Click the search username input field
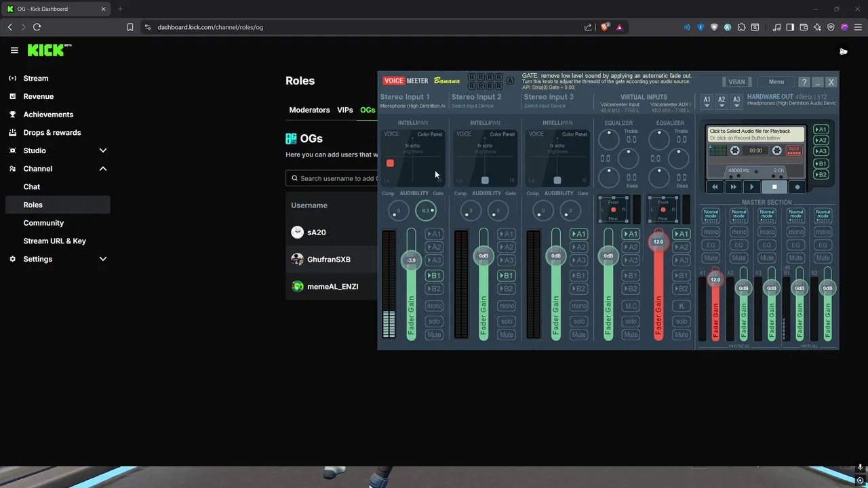The width and height of the screenshot is (868, 488). pos(332,178)
